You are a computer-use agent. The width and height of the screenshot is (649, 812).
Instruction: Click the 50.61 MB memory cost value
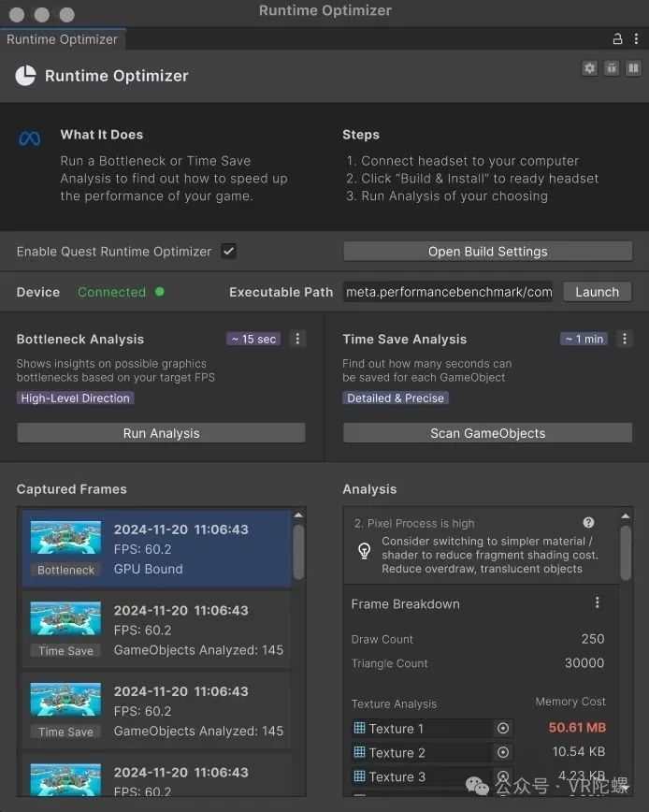click(577, 727)
